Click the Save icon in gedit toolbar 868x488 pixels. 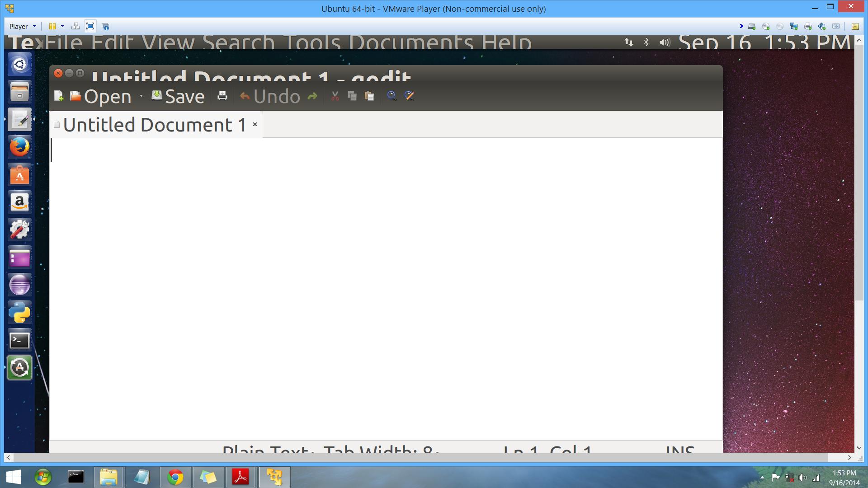click(156, 96)
